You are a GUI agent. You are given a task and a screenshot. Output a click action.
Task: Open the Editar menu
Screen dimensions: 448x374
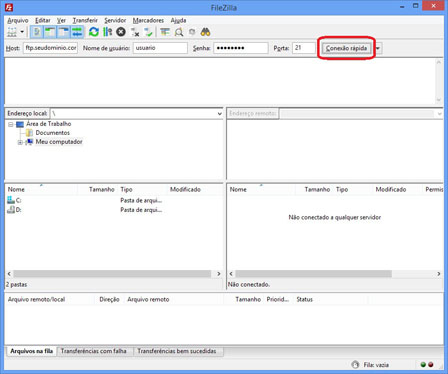click(x=43, y=20)
